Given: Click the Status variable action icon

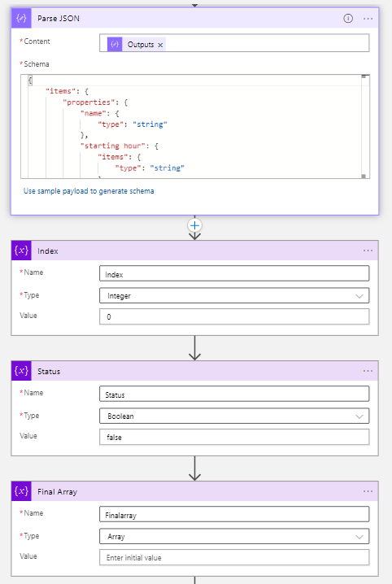Looking at the screenshot, I should pyautogui.click(x=21, y=371).
